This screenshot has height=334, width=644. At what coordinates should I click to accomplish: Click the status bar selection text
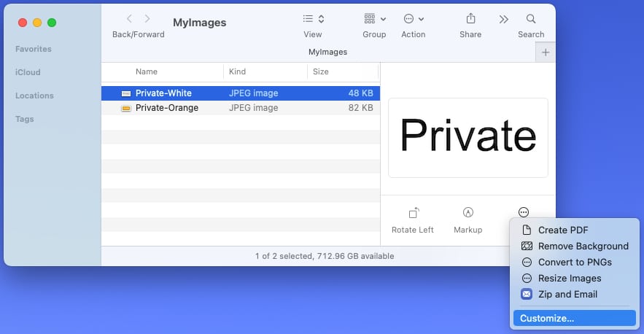[x=325, y=256]
